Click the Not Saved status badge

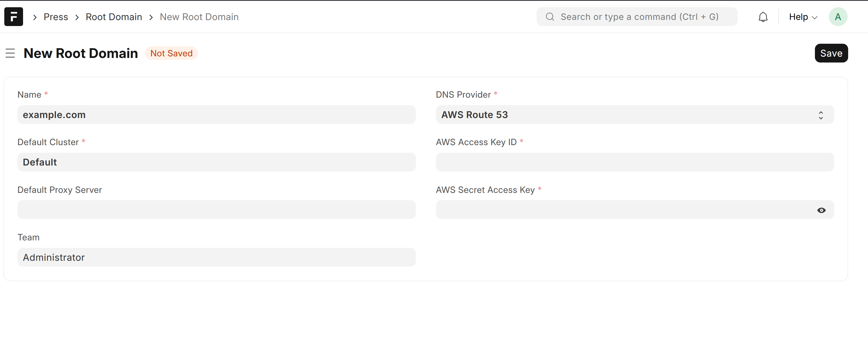click(x=171, y=53)
